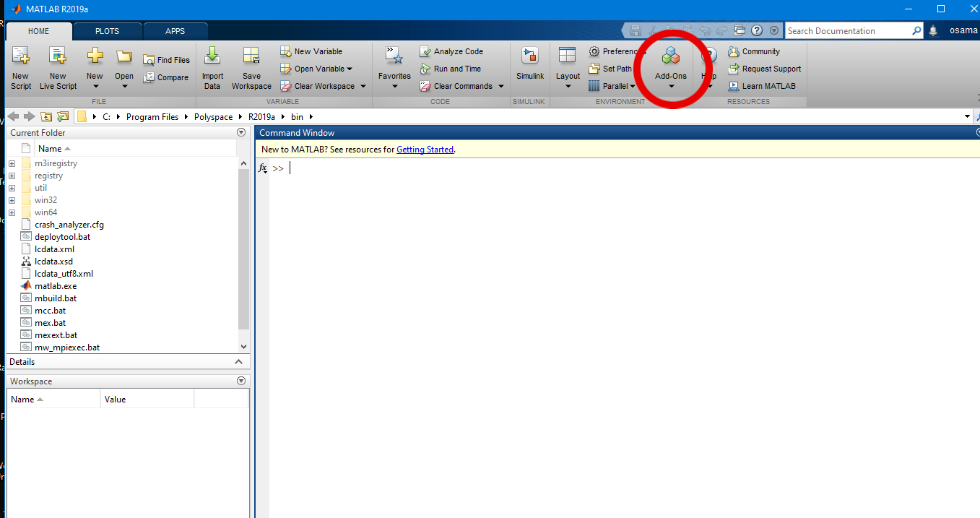Expand the win64 folder
Screen dimensions: 980x518
tap(12, 212)
